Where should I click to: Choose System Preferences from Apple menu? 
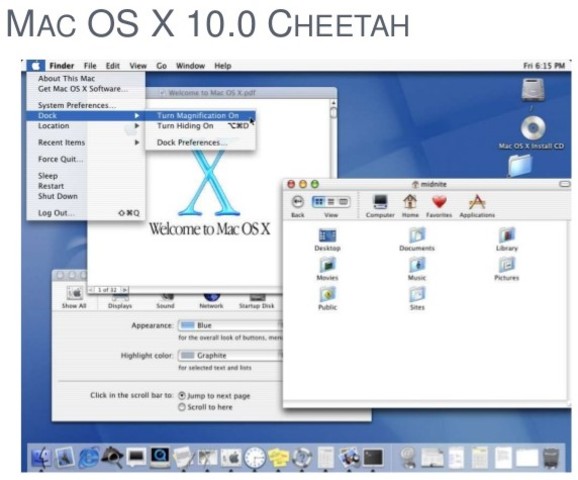pos(86,105)
